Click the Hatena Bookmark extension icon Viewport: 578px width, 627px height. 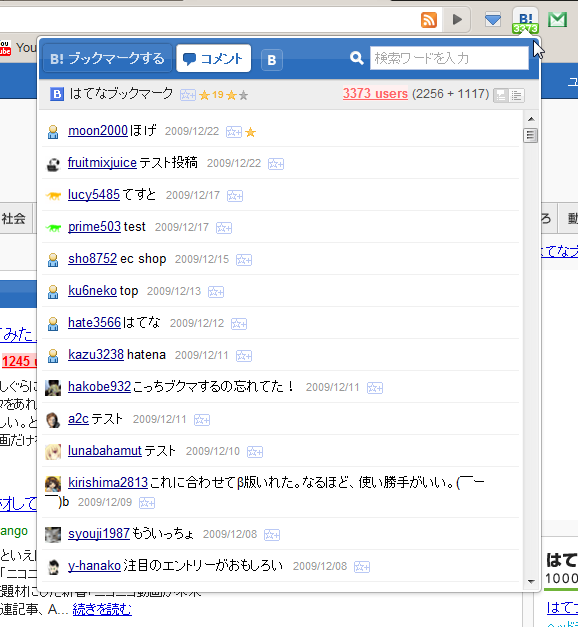point(525,21)
